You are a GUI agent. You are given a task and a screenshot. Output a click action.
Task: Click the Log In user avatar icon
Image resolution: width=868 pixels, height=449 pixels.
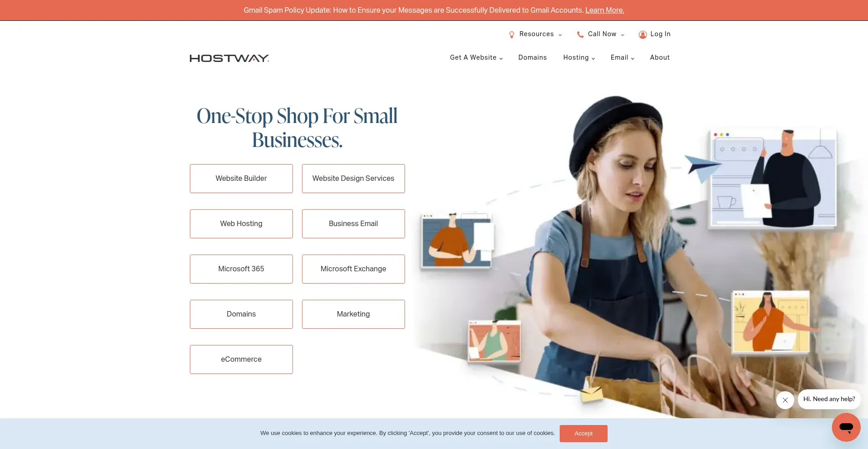pyautogui.click(x=642, y=35)
